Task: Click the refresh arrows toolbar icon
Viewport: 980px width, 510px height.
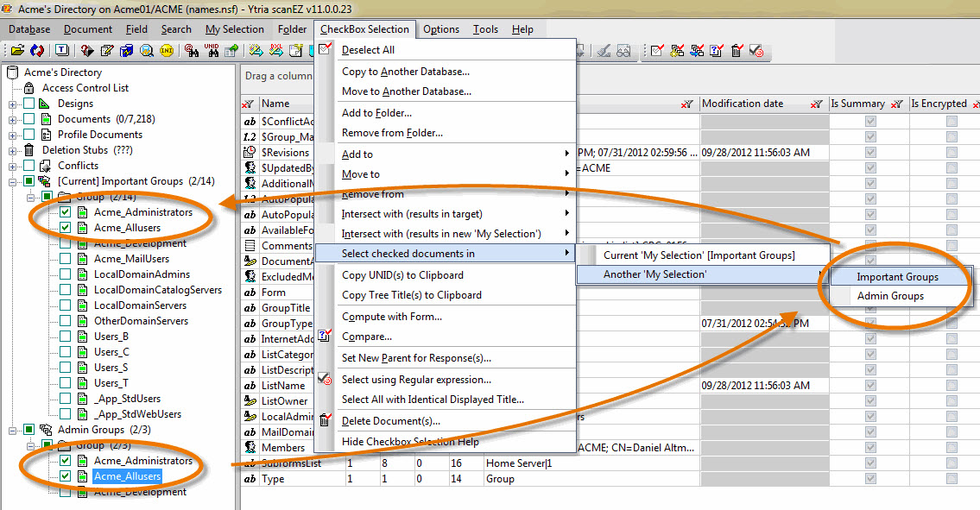Action: click(x=36, y=51)
